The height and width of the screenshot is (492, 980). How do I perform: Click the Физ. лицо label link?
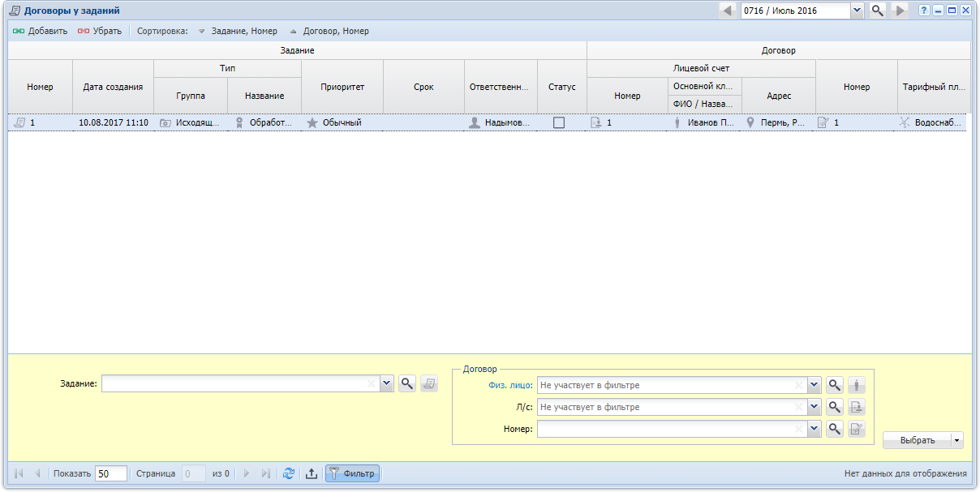click(510, 385)
